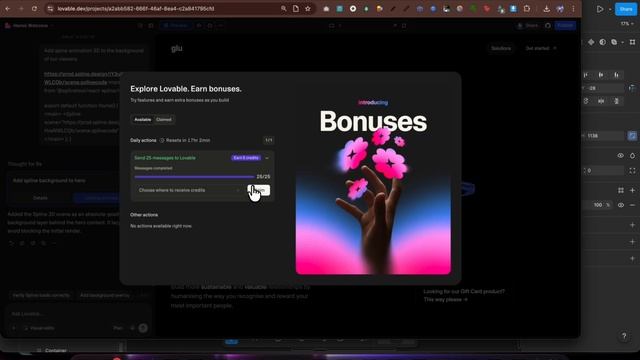Image resolution: width=640 pixels, height=360 pixels.
Task: Click the browser address bar URL
Action: tap(136, 9)
